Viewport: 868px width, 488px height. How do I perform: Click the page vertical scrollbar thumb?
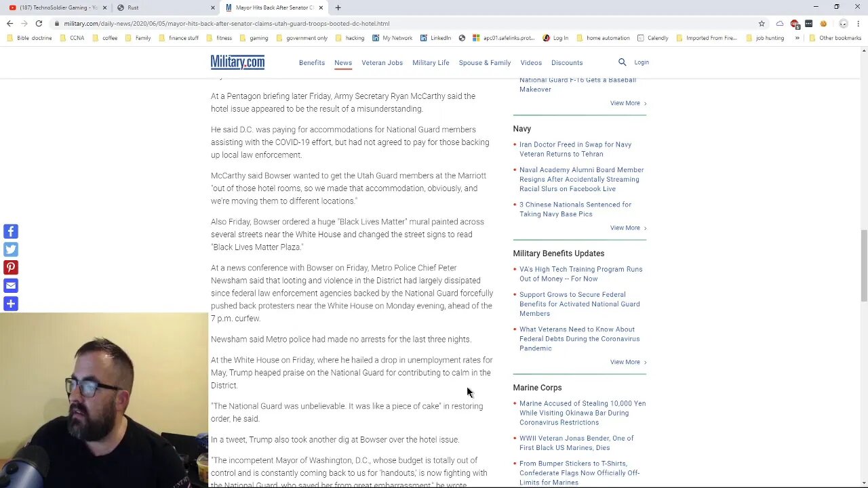click(863, 266)
